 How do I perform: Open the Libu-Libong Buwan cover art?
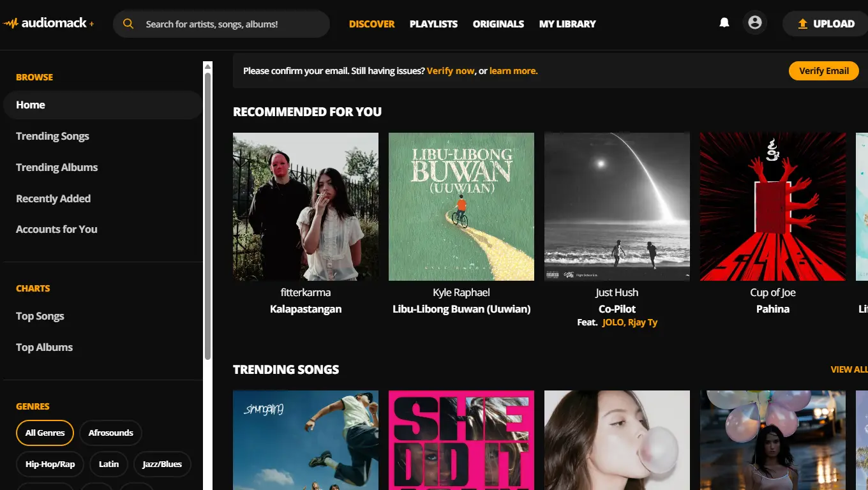(461, 207)
